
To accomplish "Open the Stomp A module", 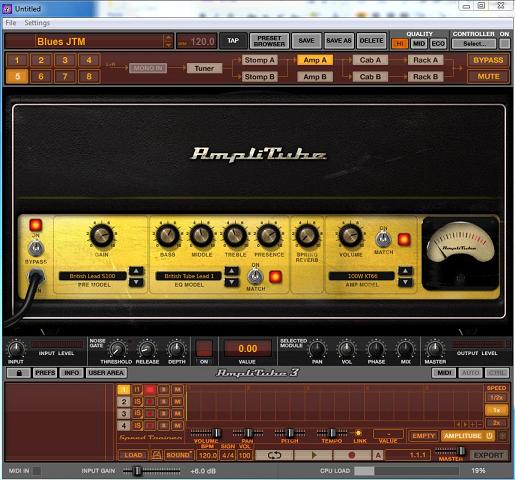I will [259, 60].
